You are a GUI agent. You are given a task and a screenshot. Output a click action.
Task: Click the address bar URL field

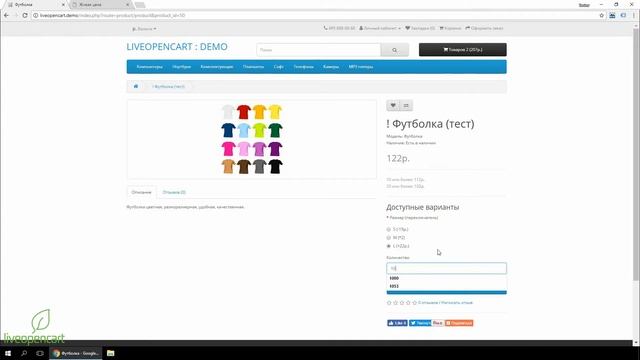pos(314,15)
